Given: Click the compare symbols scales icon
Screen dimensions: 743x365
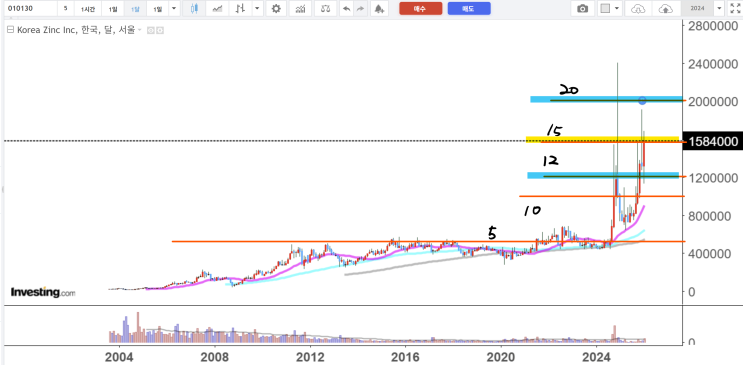Looking at the screenshot, I should point(325,9).
